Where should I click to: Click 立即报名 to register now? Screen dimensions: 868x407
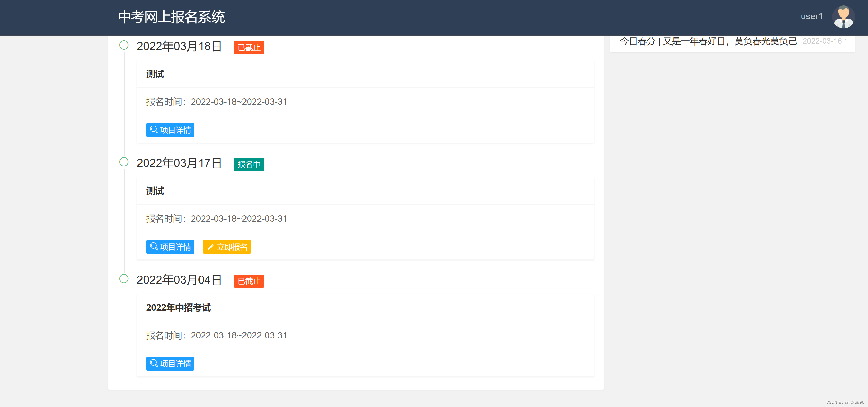(227, 247)
